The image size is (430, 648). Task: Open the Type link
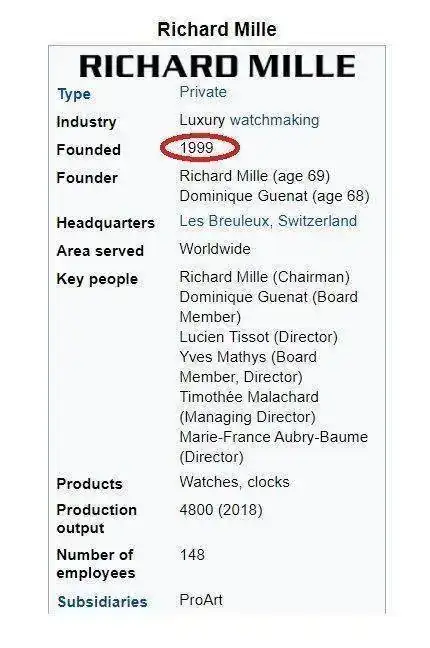pos(74,94)
